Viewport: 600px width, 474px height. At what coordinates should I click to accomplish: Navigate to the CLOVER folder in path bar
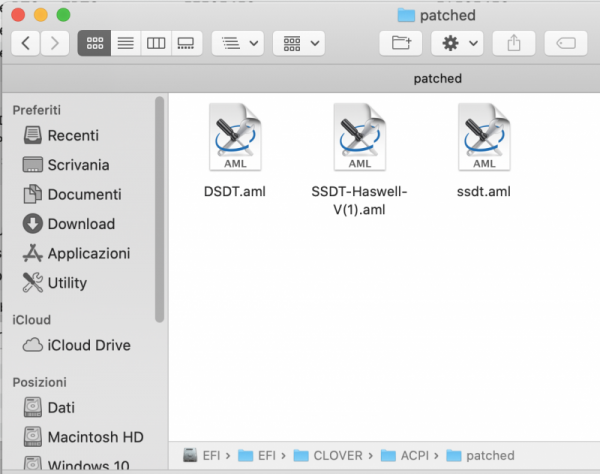pyautogui.click(x=336, y=456)
